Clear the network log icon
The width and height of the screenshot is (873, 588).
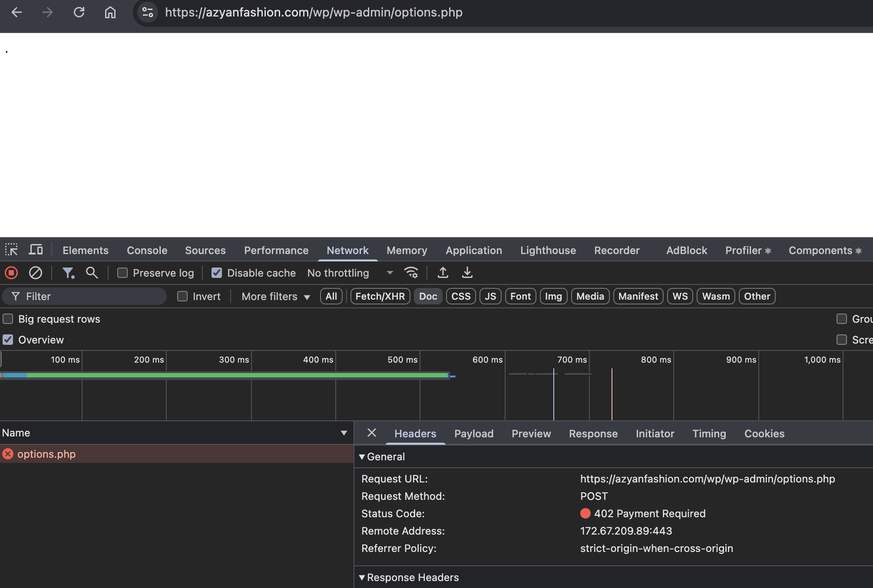[36, 273]
